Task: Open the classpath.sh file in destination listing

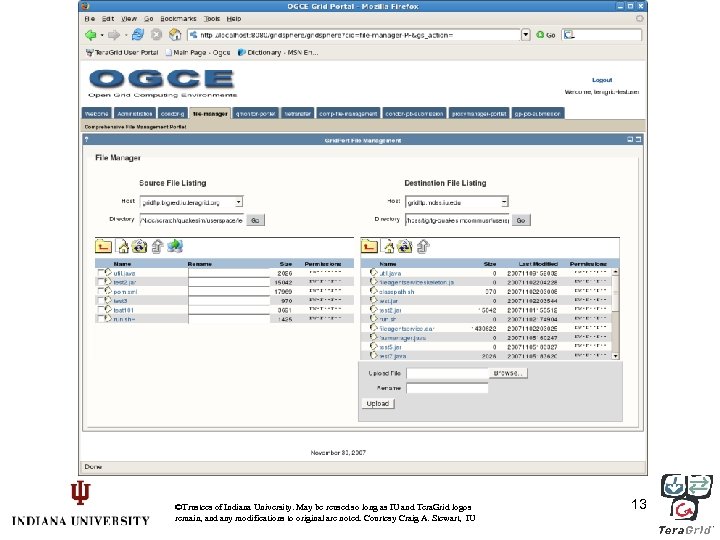Action: (397, 292)
